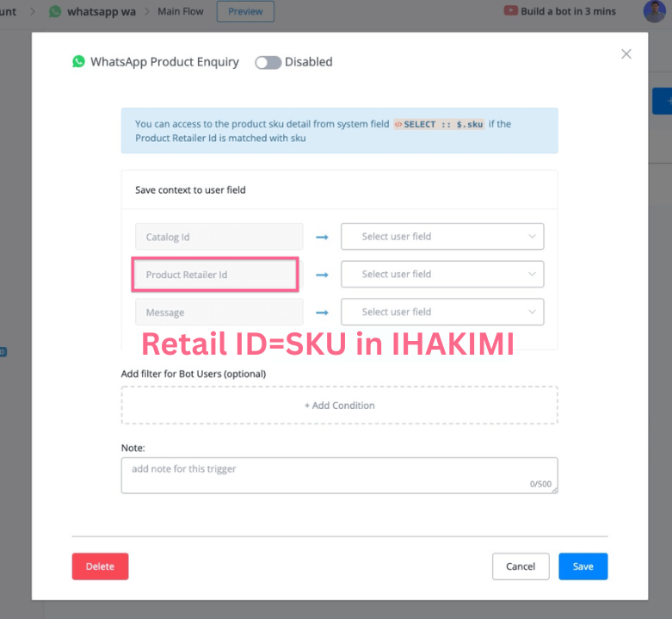Focus the Note text area
This screenshot has height=619, width=672.
(x=339, y=475)
